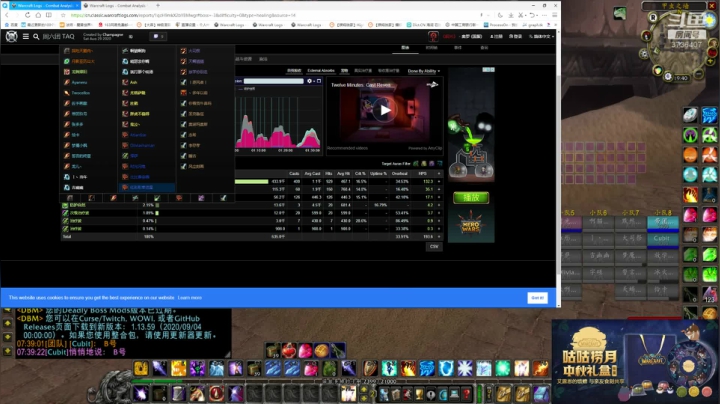Screen dimensions: 720x404
Task: Expand the row showing 2.15% healing
Action: (x=439, y=205)
